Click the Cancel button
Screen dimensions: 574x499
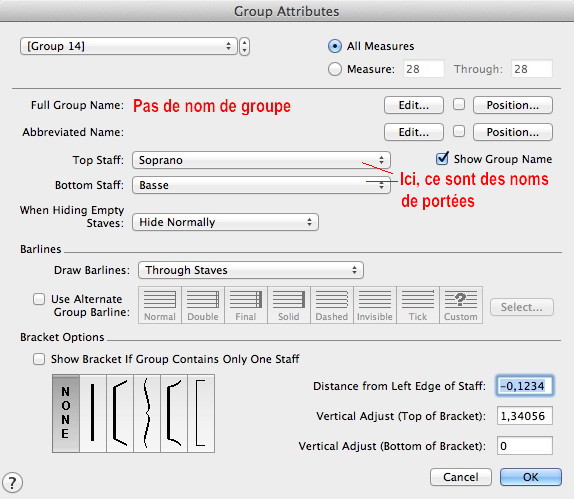tap(461, 477)
